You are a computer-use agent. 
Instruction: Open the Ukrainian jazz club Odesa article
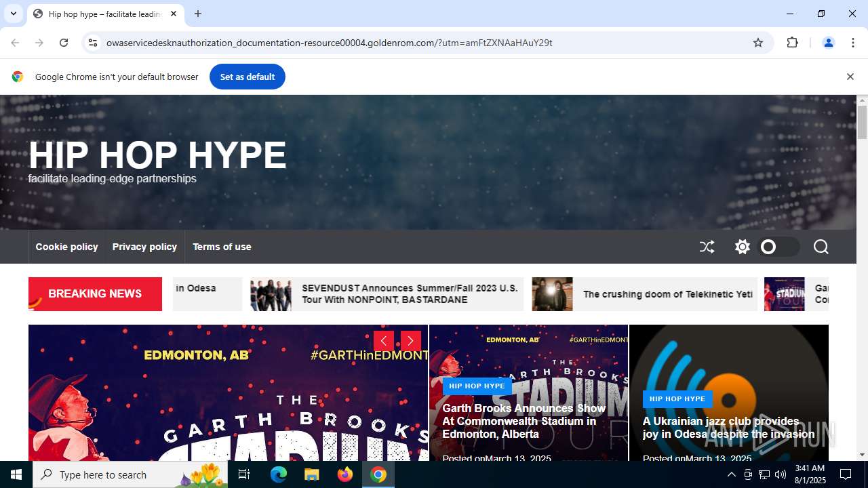pyautogui.click(x=728, y=428)
